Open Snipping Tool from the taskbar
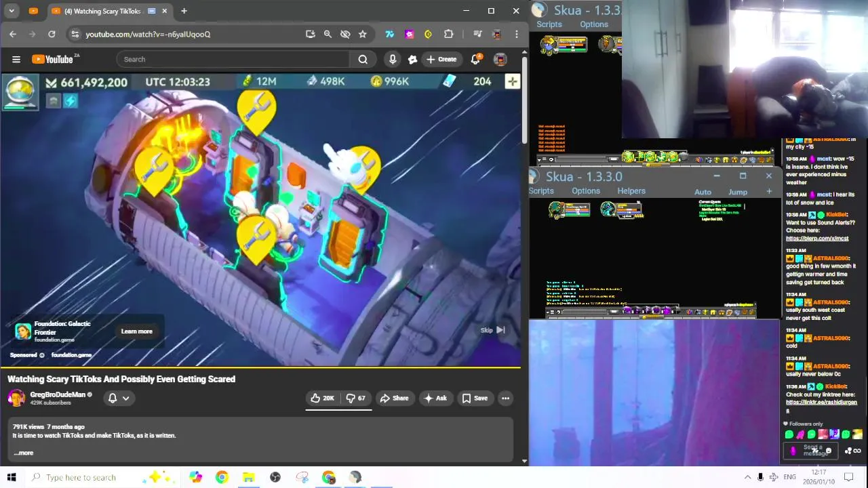 [x=302, y=477]
